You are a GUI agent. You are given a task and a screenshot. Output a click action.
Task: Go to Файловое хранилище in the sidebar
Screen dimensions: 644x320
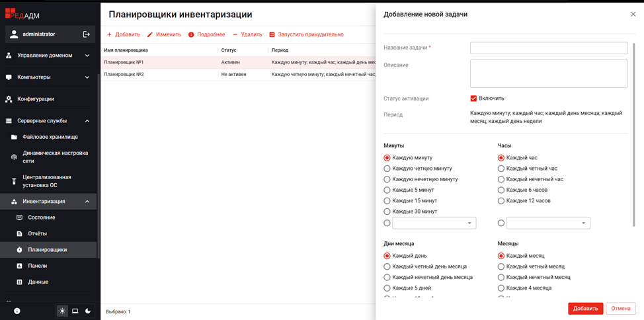click(x=50, y=137)
